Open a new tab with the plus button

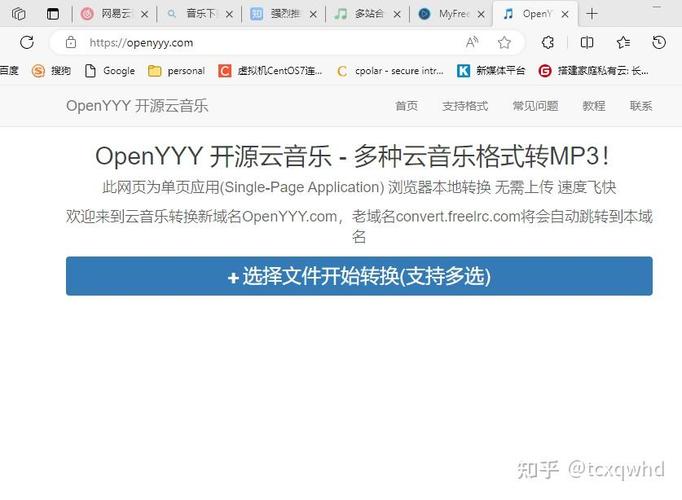(592, 14)
